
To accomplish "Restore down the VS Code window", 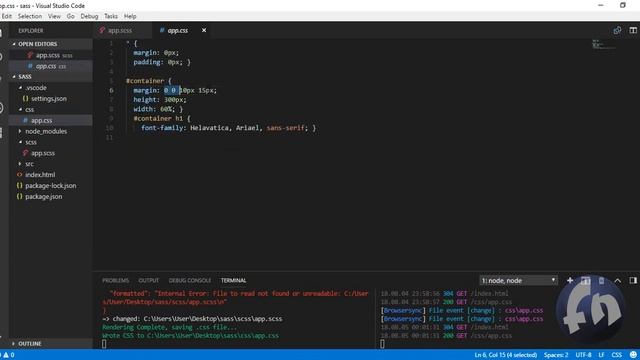I will click(x=622, y=5).
